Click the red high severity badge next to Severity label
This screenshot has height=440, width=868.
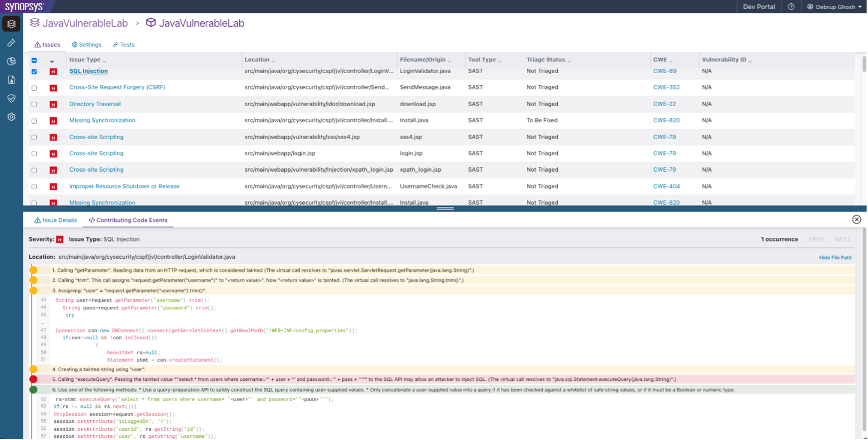point(60,239)
